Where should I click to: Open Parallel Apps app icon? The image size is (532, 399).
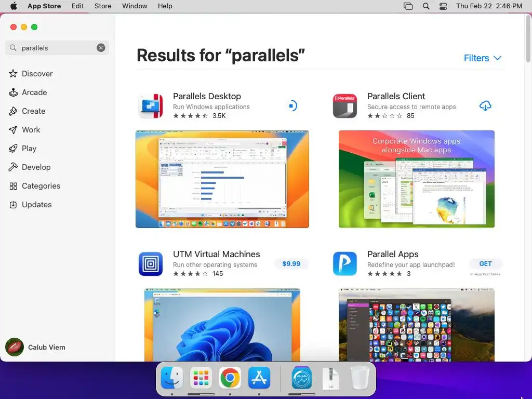point(345,263)
